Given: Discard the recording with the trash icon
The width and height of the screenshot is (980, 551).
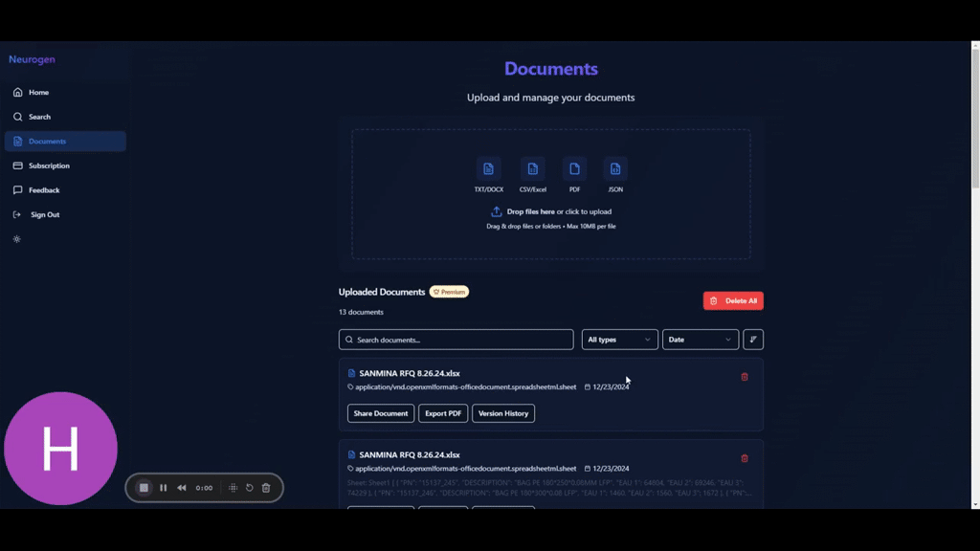Looking at the screenshot, I should click(x=266, y=488).
